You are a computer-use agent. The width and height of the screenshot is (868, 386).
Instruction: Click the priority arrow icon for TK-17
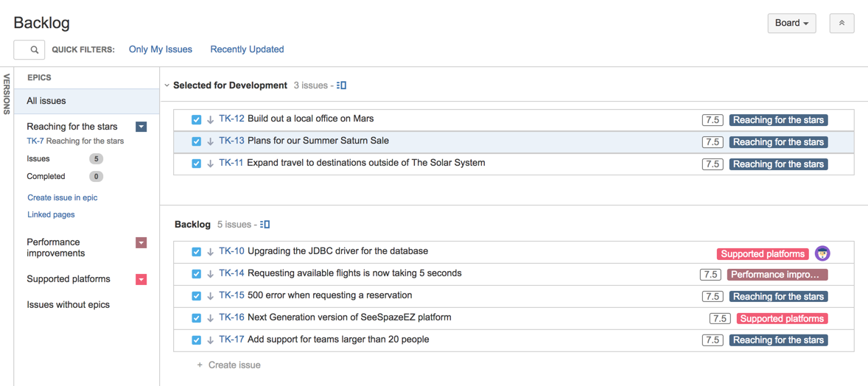click(x=210, y=340)
